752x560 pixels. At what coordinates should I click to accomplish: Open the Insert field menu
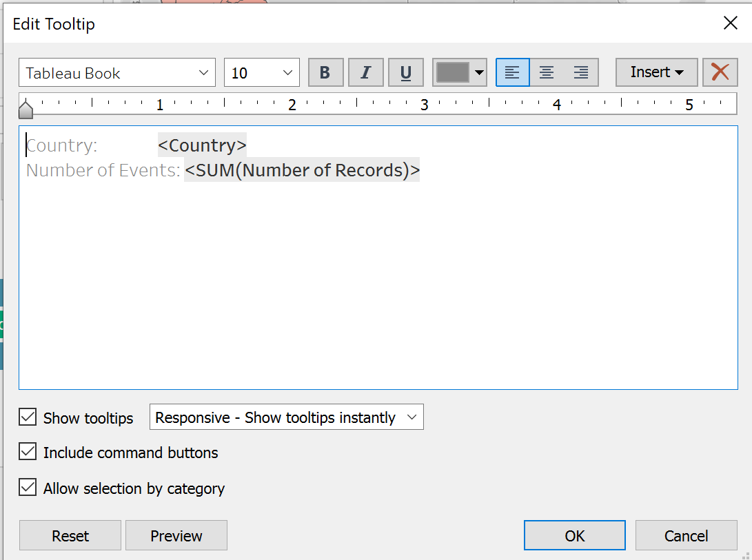click(x=656, y=72)
